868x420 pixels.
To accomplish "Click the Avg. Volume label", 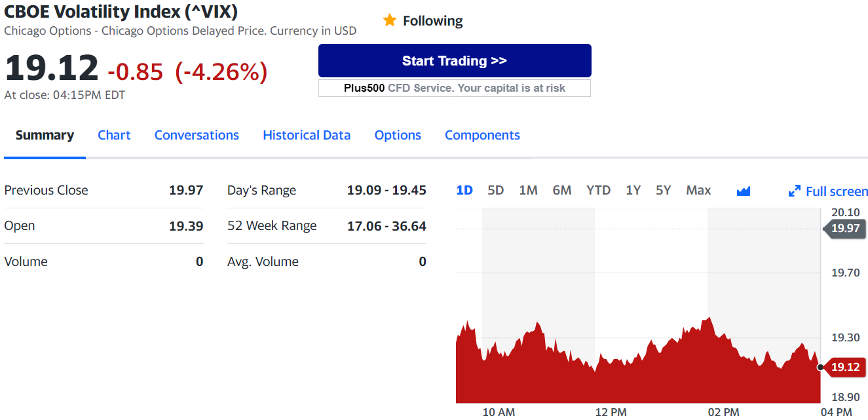I will pos(263,261).
